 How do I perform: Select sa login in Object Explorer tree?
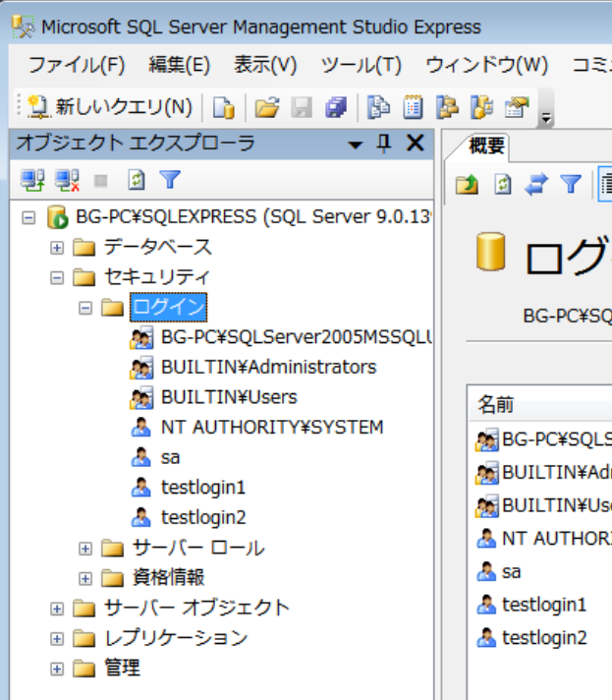[x=170, y=457]
